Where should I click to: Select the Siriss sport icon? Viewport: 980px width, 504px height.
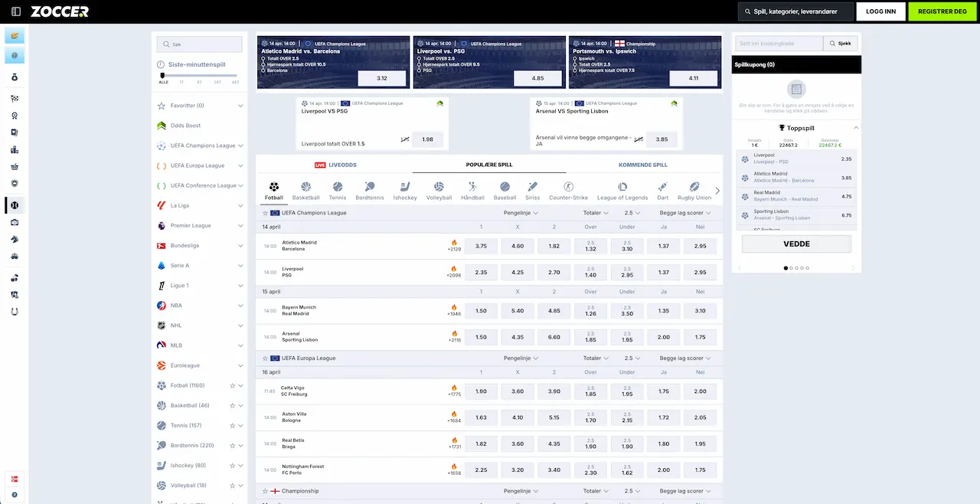point(533,186)
